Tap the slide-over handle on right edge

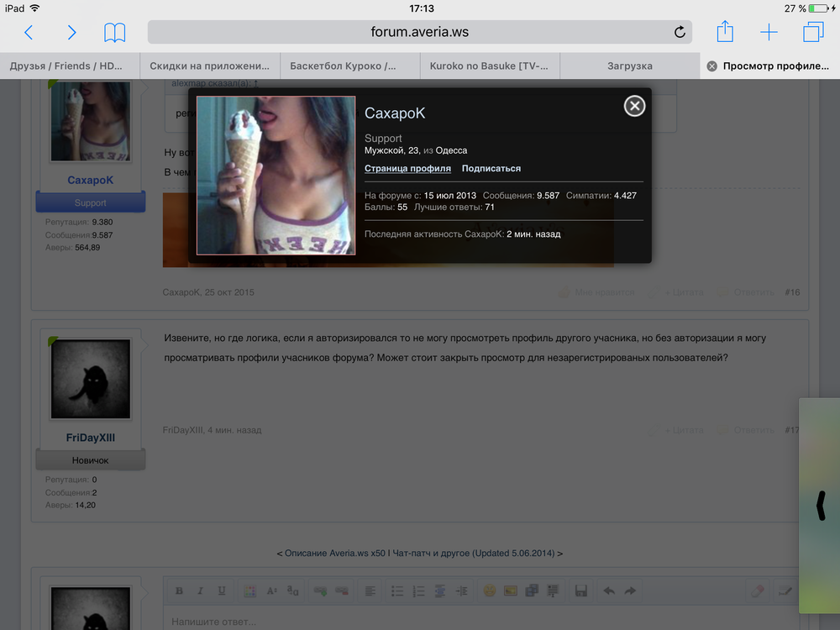tap(821, 504)
